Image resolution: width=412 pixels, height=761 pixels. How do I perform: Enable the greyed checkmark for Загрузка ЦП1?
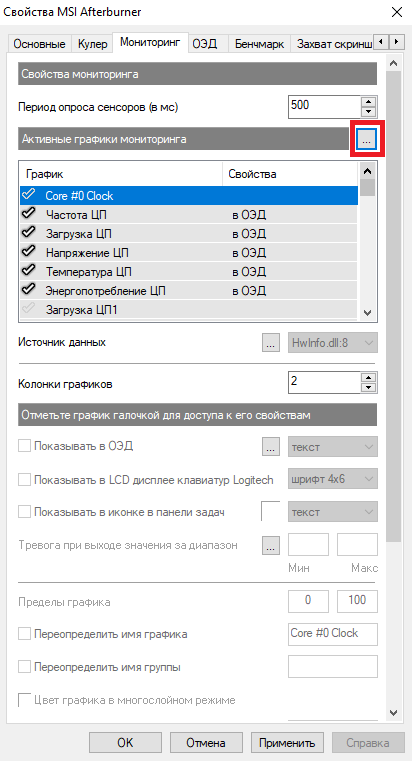29,309
